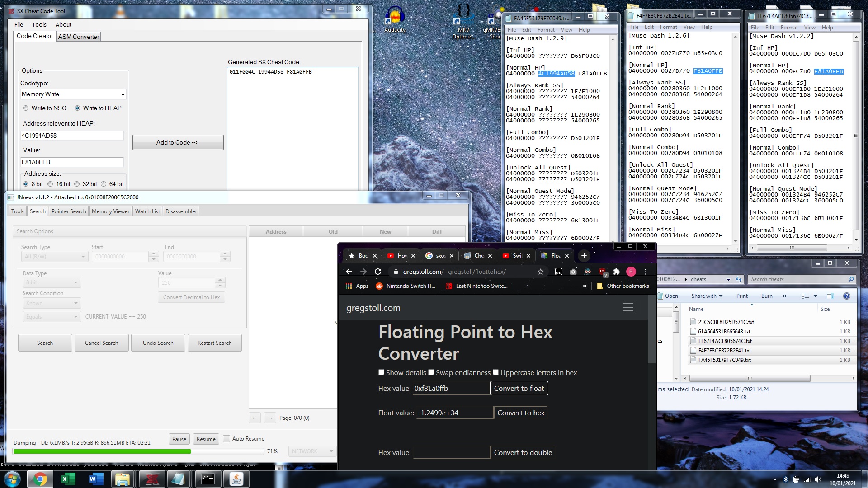Open the command prompt taskbar icon

[x=208, y=479]
